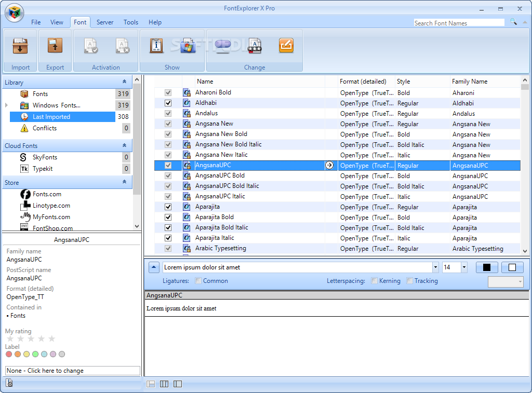The height and width of the screenshot is (393, 532).
Task: Sort by the Name column header
Action: pyautogui.click(x=260, y=82)
